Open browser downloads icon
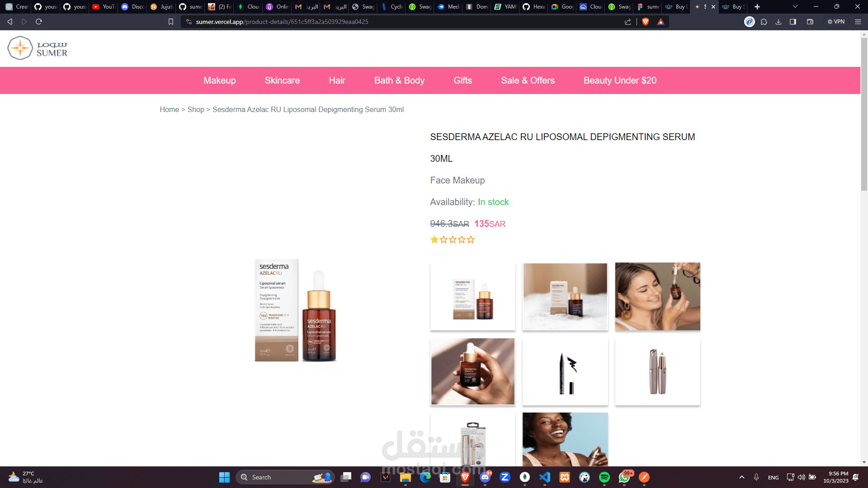Screen dimensions: 868x488 (778, 22)
